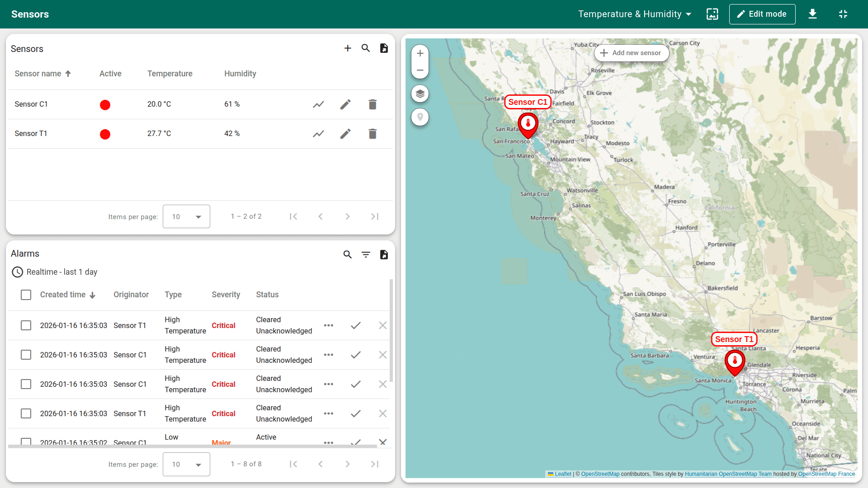The height and width of the screenshot is (488, 868).
Task: Delete Sensor C1 using the trash icon
Action: pyautogui.click(x=373, y=104)
